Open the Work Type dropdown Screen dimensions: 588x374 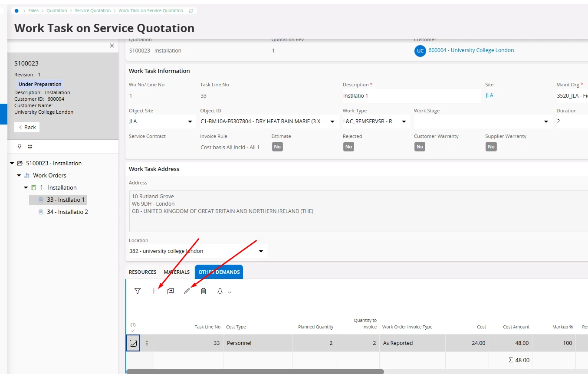[404, 121]
